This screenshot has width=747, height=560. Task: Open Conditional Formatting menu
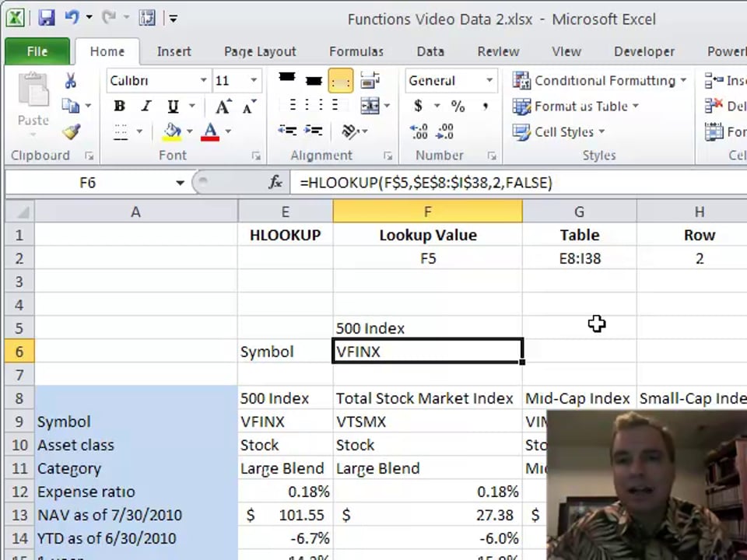coord(600,80)
